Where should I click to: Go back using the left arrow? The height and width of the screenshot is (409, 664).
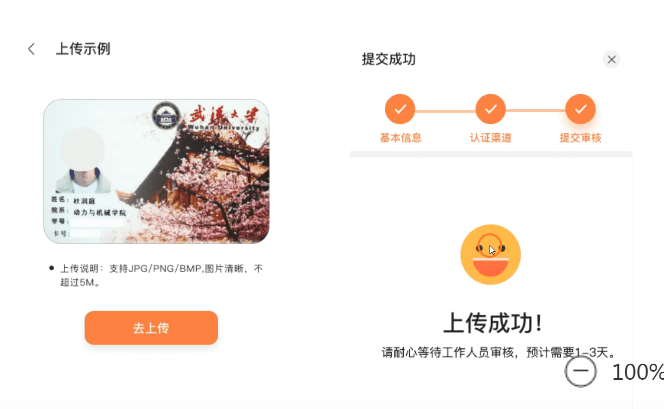tap(31, 49)
